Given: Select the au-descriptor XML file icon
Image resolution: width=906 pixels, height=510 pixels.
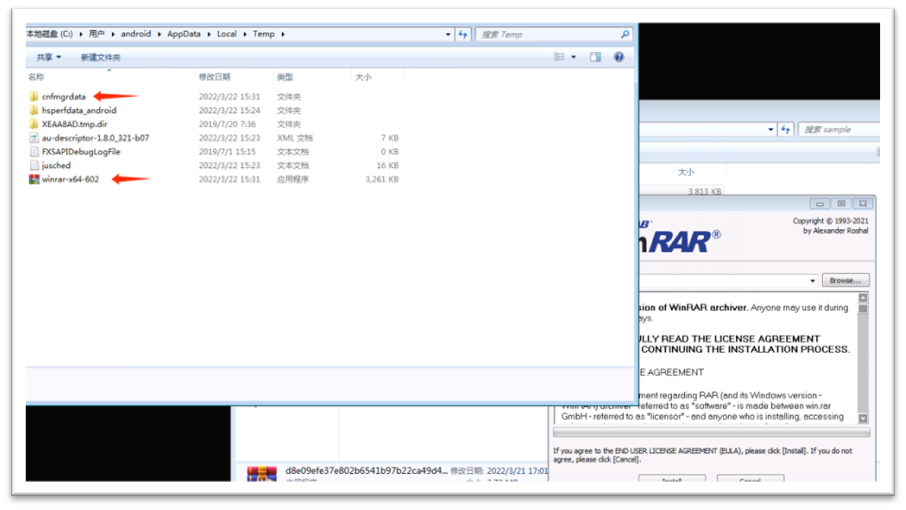Looking at the screenshot, I should click(x=34, y=138).
